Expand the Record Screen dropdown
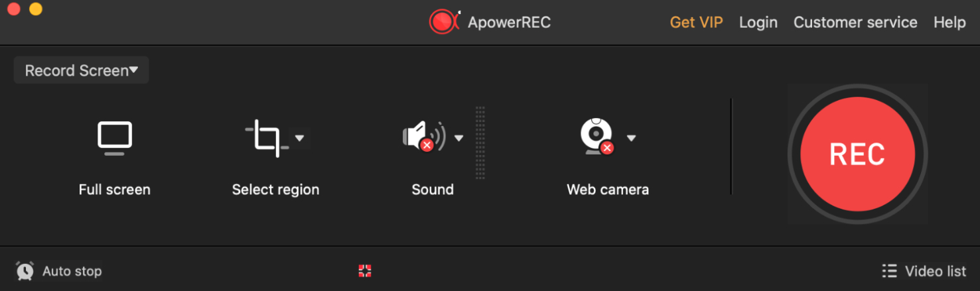Image resolution: width=980 pixels, height=291 pixels. (81, 70)
